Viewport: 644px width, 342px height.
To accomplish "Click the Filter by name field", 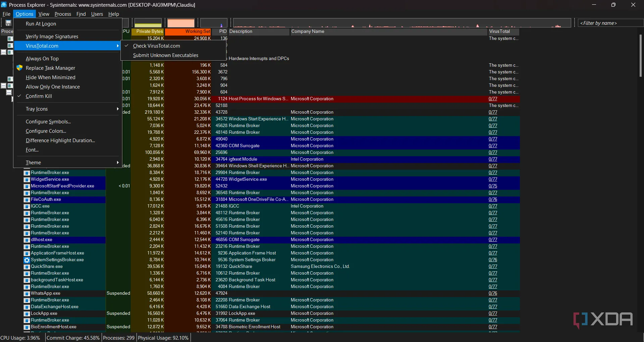I will point(610,23).
